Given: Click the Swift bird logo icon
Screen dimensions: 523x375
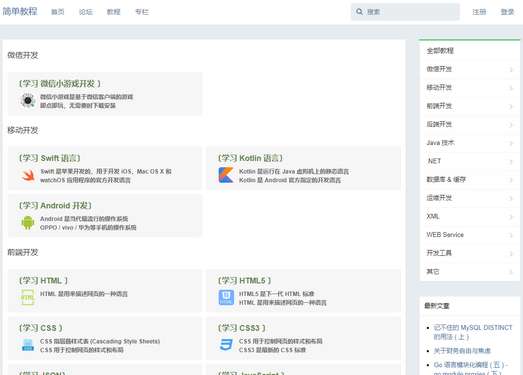Looking at the screenshot, I should click(x=28, y=175).
